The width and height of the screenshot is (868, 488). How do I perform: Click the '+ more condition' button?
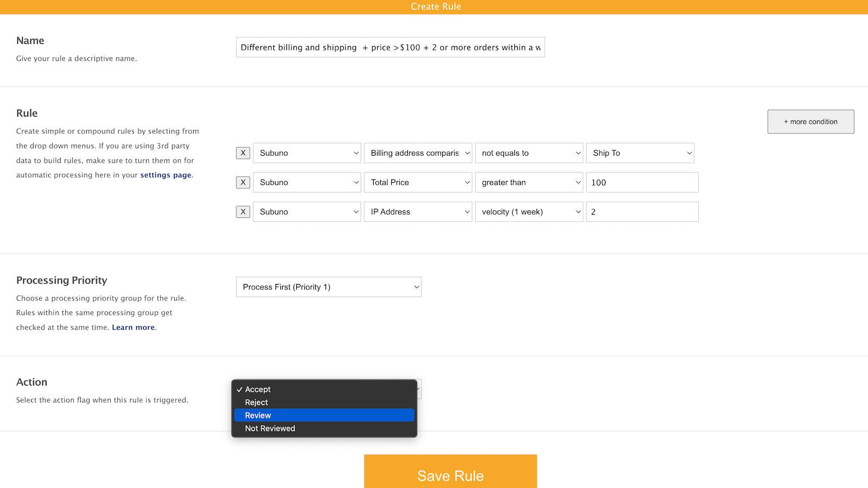pos(810,121)
